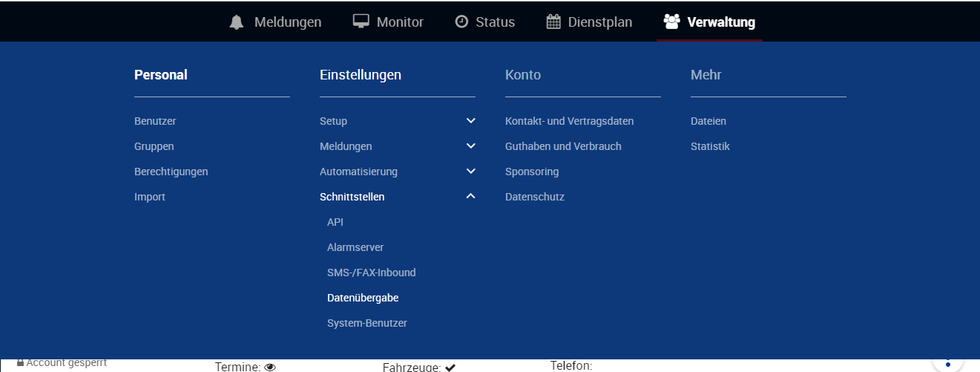Click the calendar icon beside Dienstplan
980x372 pixels.
tap(553, 22)
